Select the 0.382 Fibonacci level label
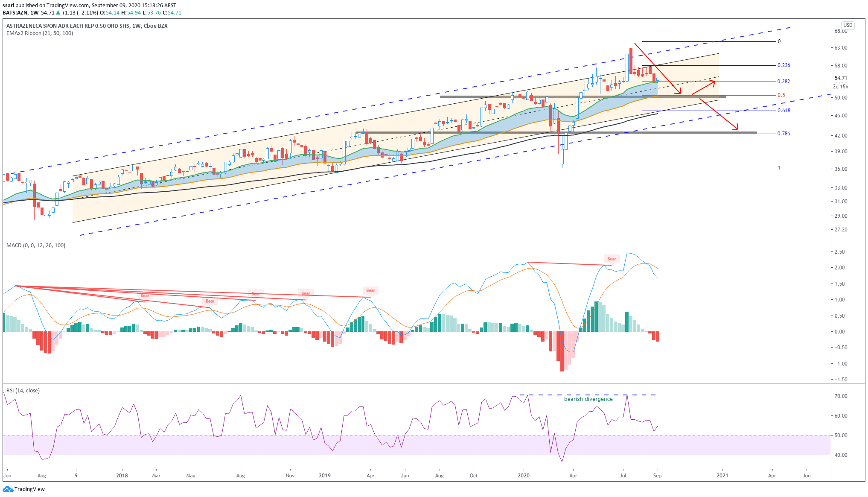The height and width of the screenshot is (497, 868). 784,82
